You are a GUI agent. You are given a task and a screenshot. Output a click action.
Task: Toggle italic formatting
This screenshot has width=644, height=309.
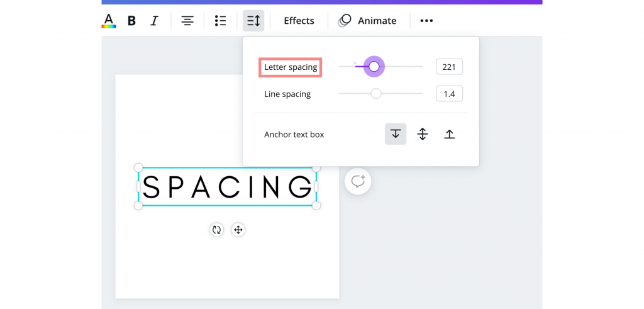point(154,21)
